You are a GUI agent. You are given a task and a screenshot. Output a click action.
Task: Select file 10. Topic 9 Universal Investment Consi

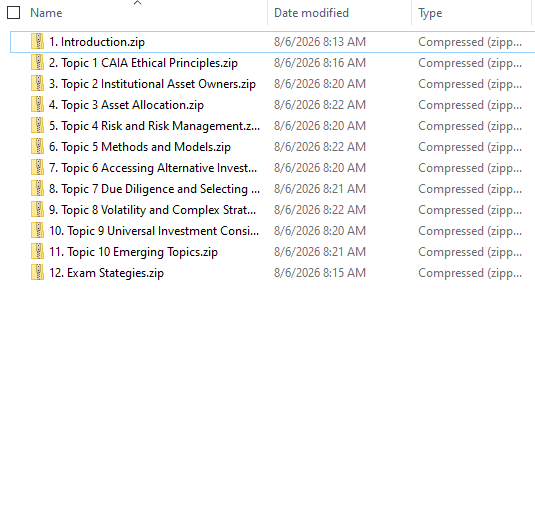pos(154,231)
